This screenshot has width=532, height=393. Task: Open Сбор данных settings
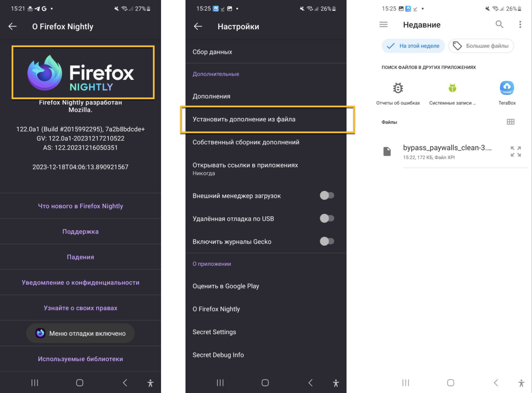[x=266, y=52]
